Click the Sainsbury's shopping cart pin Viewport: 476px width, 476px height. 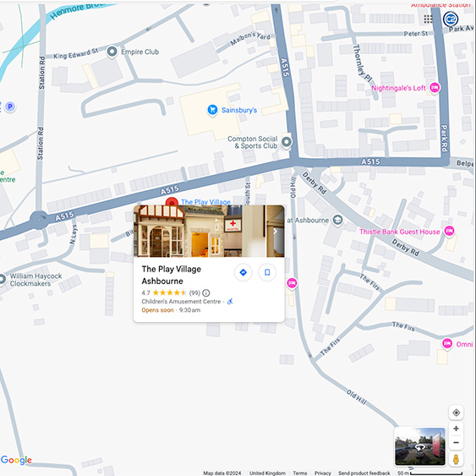212,110
